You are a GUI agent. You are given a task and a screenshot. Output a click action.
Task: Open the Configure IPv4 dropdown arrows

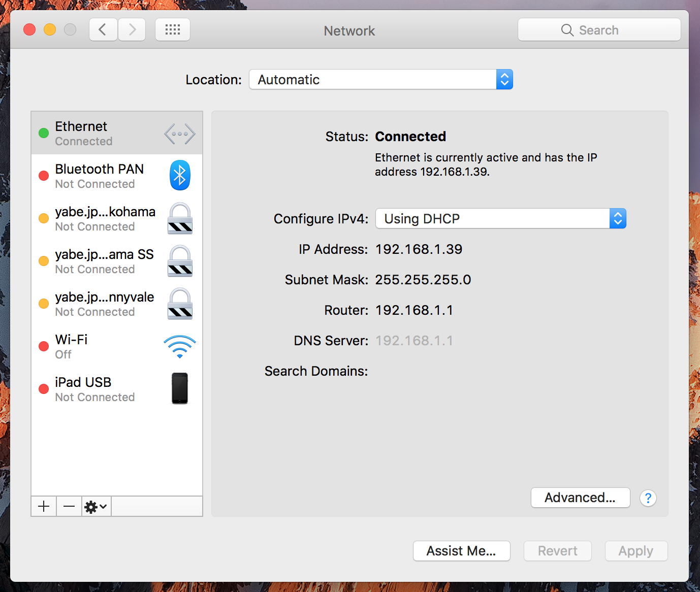[x=618, y=218]
